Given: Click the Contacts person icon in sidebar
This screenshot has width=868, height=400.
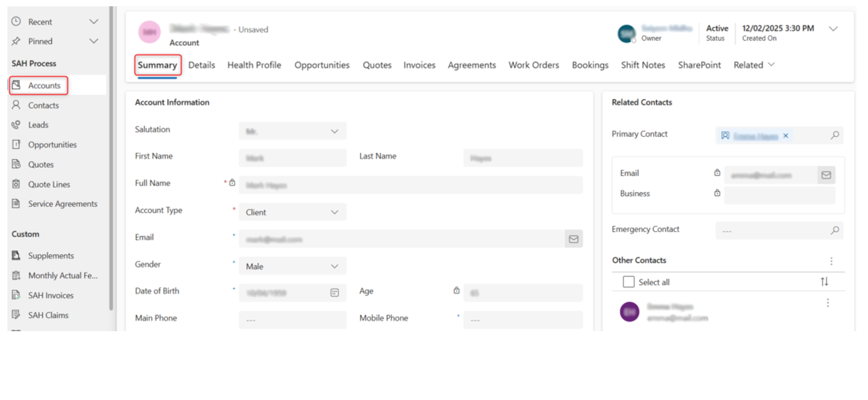Looking at the screenshot, I should [x=16, y=105].
